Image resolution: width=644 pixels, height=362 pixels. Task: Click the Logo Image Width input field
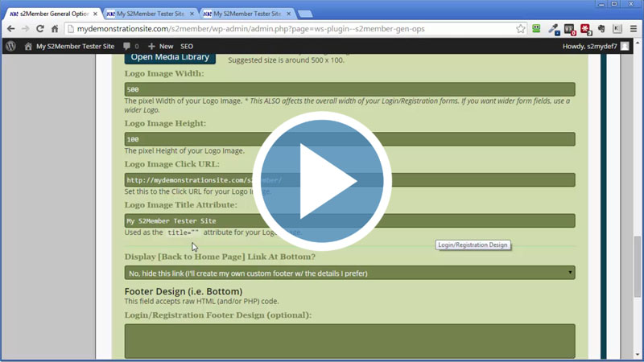(349, 89)
